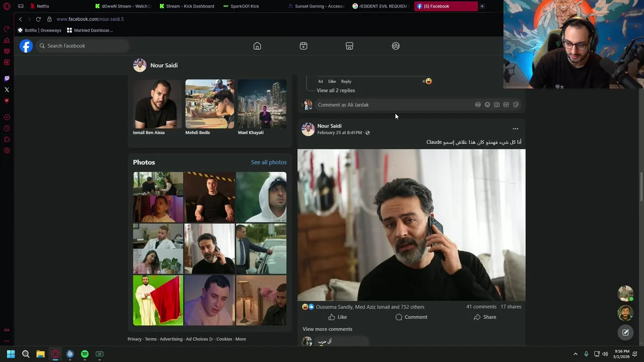Show hidden system tray icons chevron
The image size is (644, 362).
(575, 354)
